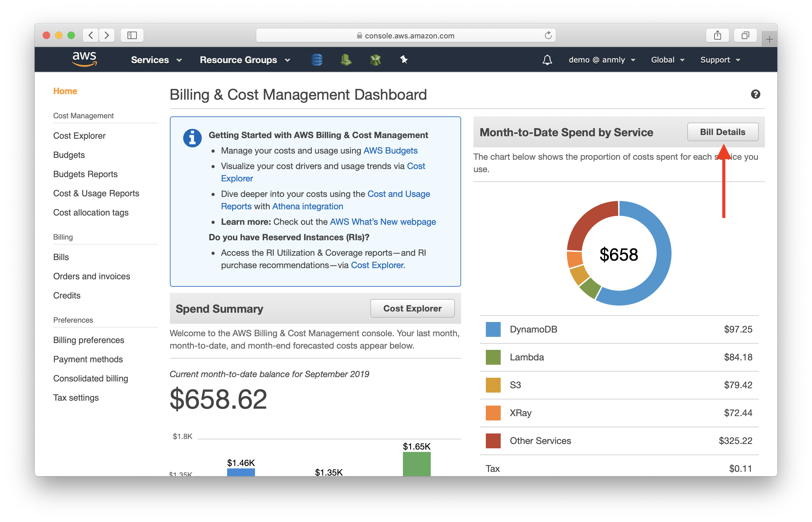This screenshot has width=812, height=522.
Task: Click the DynamoDB shortcut icon in navbar
Action: 317,60
